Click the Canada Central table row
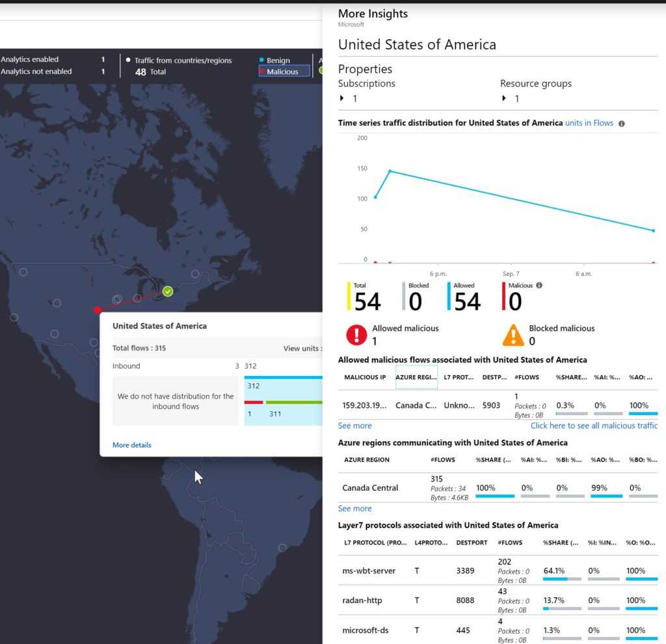Screen dimensions: 666x644 click(x=498, y=488)
